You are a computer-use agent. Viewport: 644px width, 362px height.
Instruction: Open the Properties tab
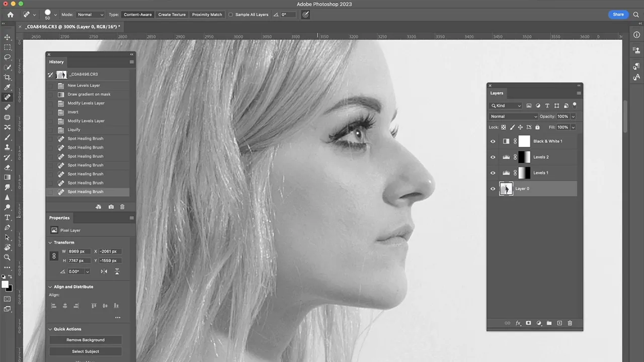point(59,218)
